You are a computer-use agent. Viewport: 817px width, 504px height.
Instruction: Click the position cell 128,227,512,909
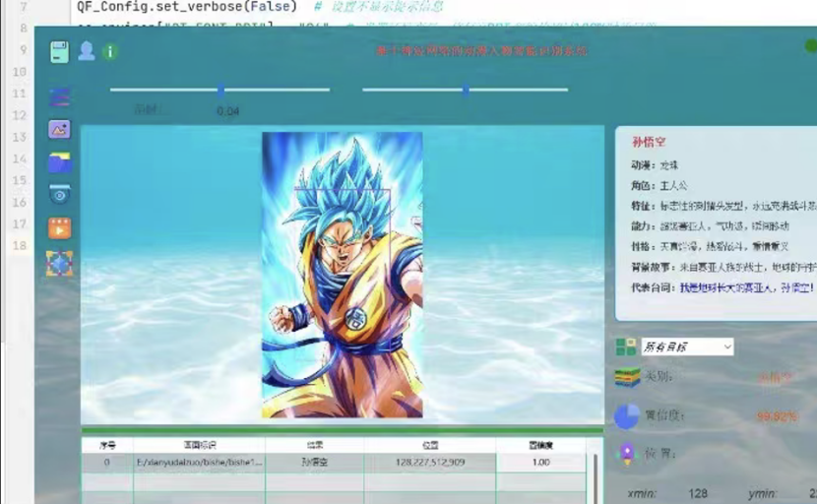430,463
